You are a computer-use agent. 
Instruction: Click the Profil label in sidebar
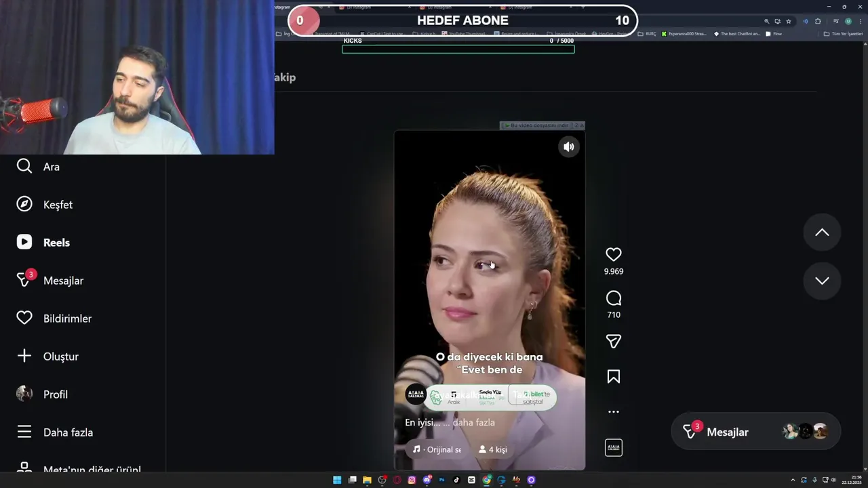pyautogui.click(x=56, y=394)
